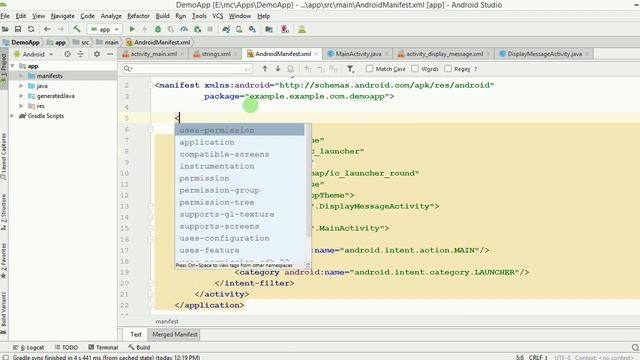Click the autocomplete popup scrollbar
This screenshot has height=360, width=640.
tap(309, 180)
